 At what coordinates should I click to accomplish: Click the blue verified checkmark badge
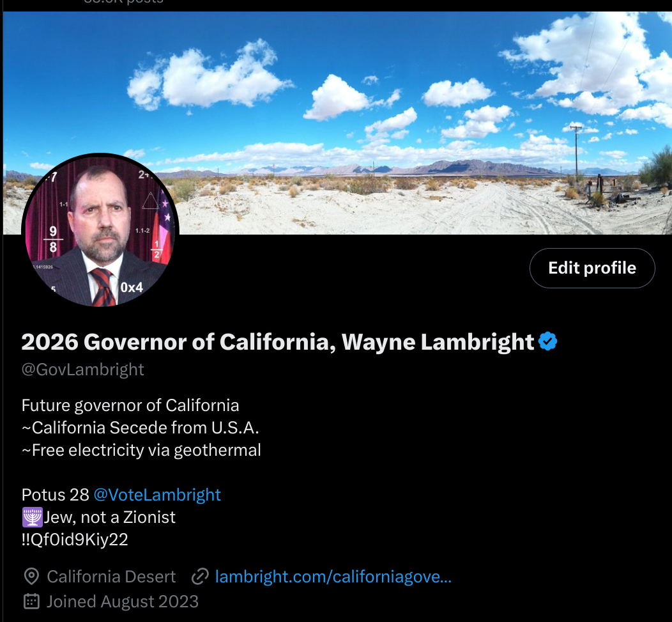coord(547,341)
